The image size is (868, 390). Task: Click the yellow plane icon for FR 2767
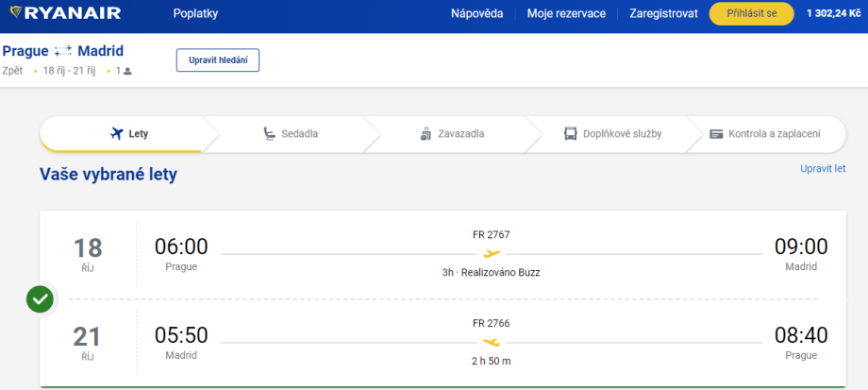[x=491, y=253]
